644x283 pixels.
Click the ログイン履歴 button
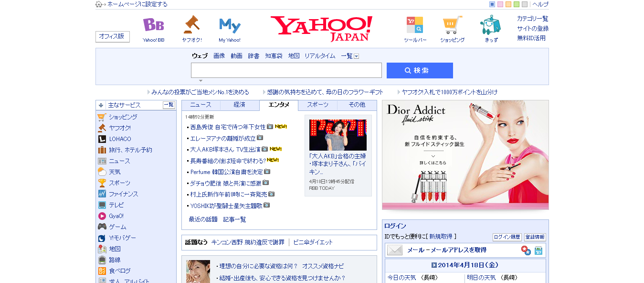point(507,237)
